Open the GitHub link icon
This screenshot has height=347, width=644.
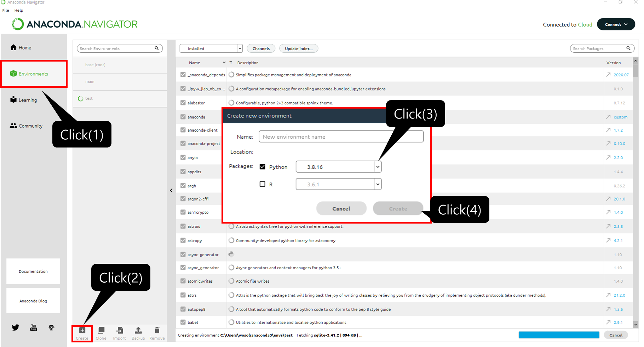(51, 328)
